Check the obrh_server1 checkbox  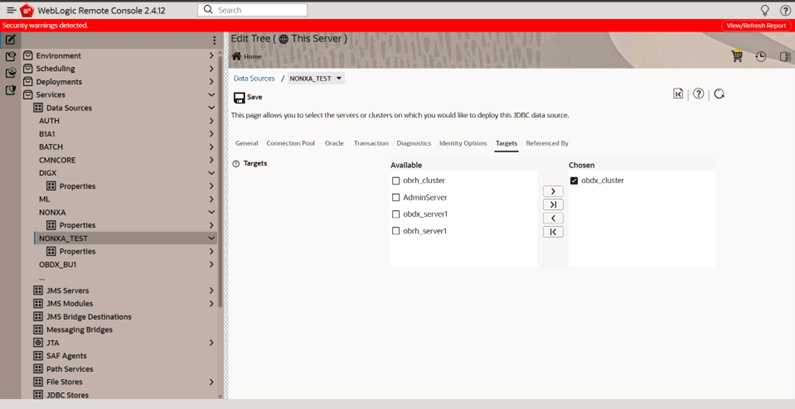[x=396, y=231]
